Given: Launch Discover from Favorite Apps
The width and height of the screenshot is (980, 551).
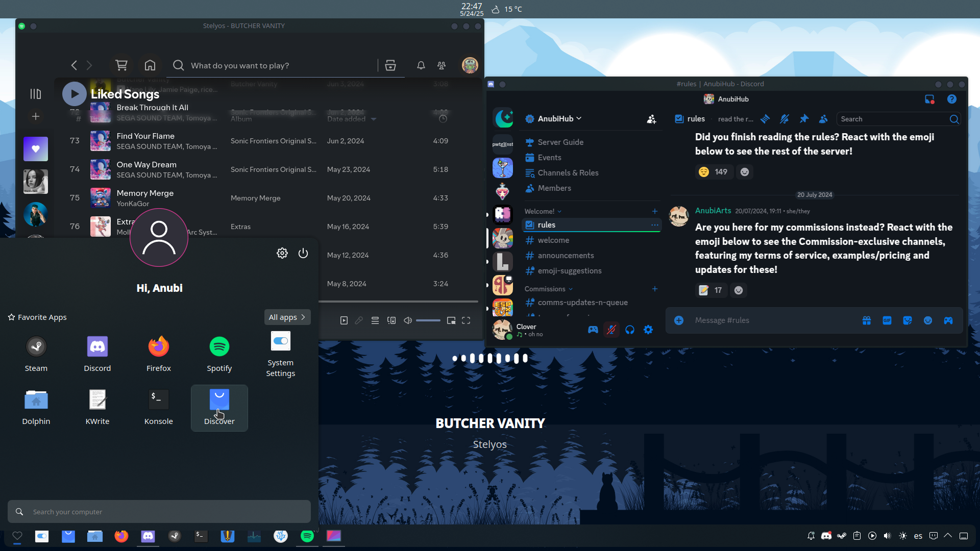Looking at the screenshot, I should tap(219, 408).
